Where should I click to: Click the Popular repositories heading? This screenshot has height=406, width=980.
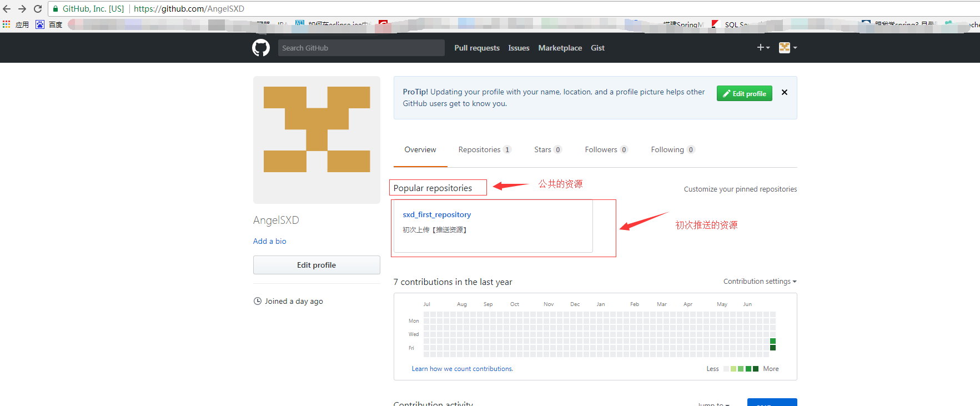(x=433, y=188)
